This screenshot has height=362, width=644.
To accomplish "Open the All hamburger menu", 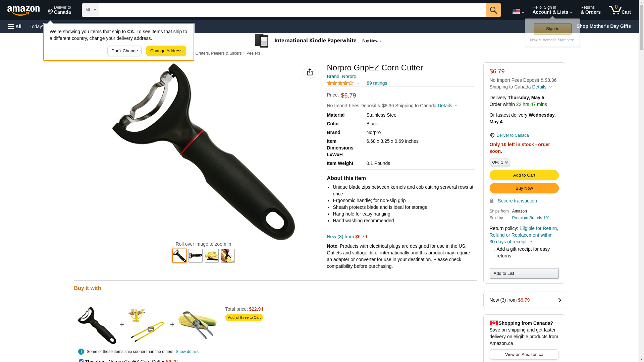I will click(15, 26).
